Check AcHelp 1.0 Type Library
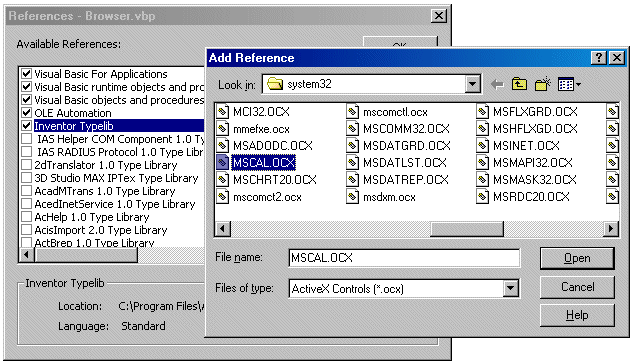The image size is (634, 364). pyautogui.click(x=27, y=217)
